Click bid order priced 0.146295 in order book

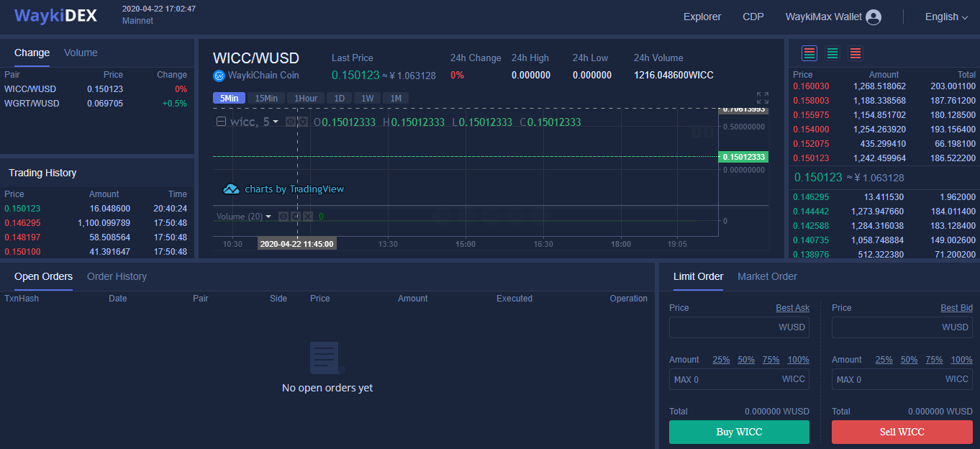(884, 197)
